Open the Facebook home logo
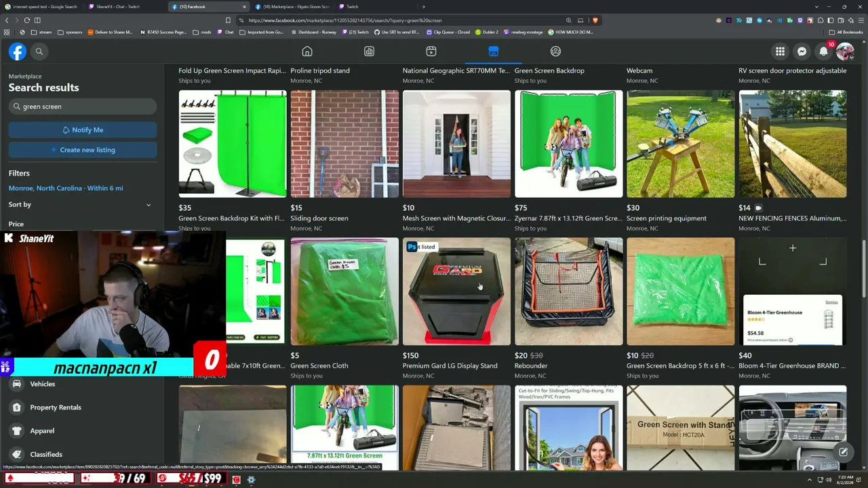Viewport: 868px width, 488px height. pyautogui.click(x=18, y=52)
